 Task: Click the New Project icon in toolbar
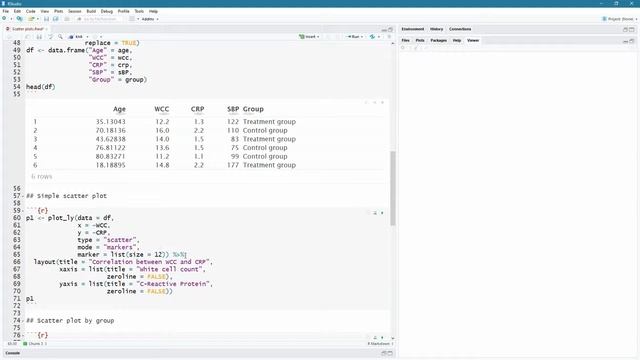coord(19,19)
